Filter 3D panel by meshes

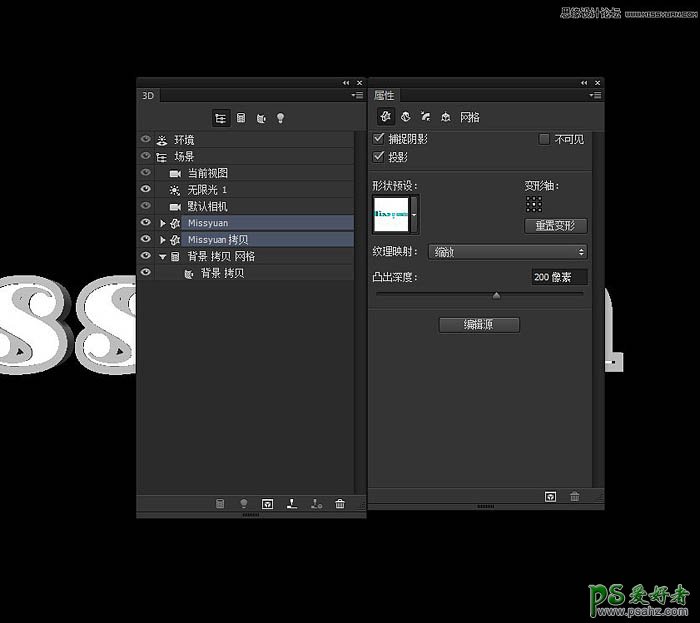pyautogui.click(x=240, y=118)
